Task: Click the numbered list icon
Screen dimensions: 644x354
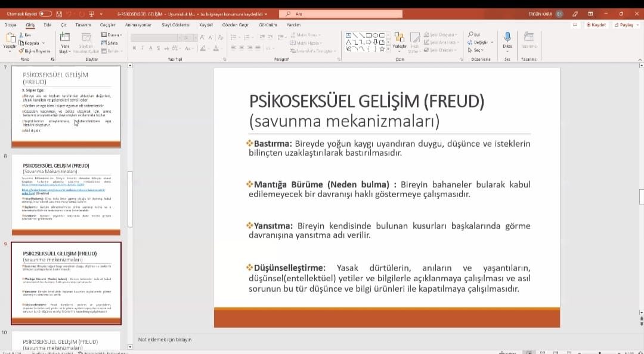Action: point(246,38)
